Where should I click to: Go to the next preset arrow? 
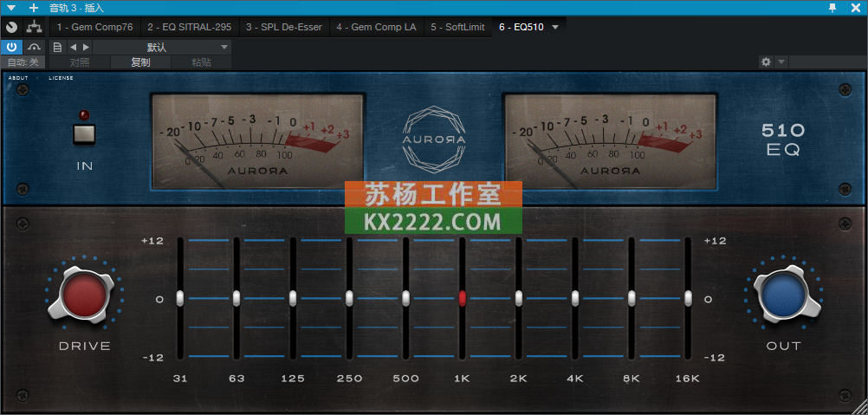point(86,48)
